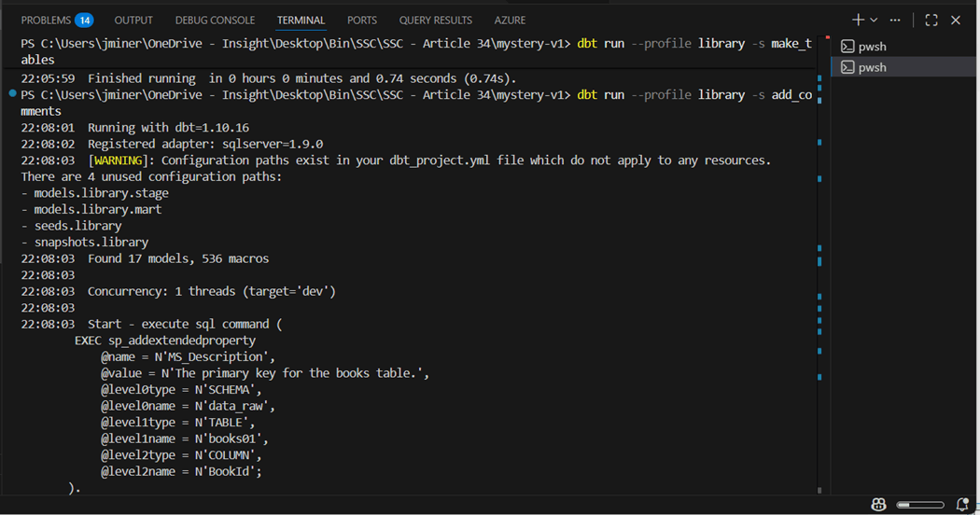
Task: Click the problems count badge 14
Action: coord(84,21)
